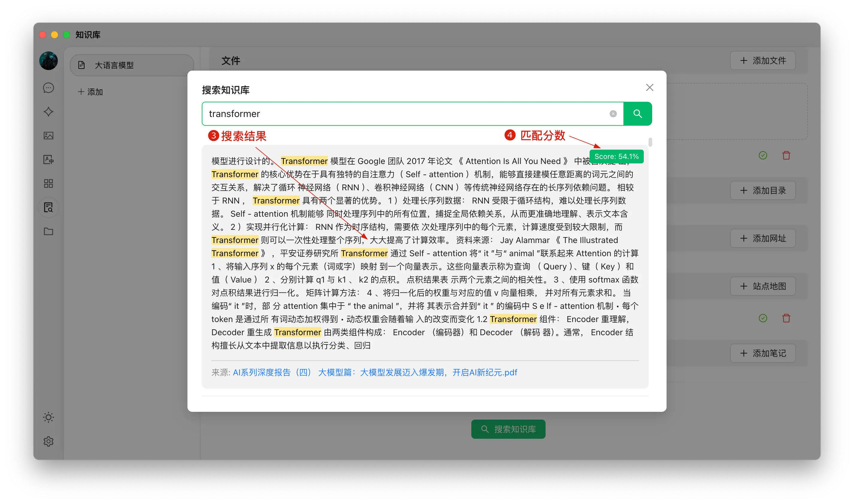Click the 添加 knowledge base button
The height and width of the screenshot is (504, 854).
pyautogui.click(x=90, y=92)
